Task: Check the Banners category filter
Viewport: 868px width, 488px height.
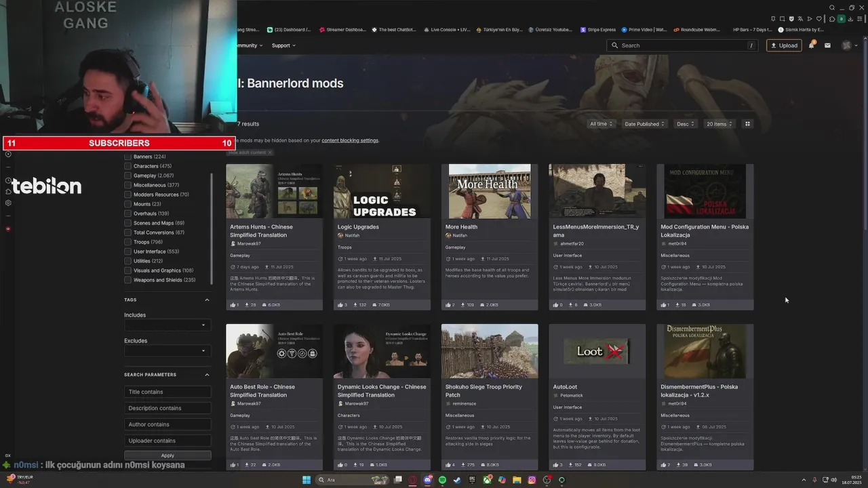Action: [x=127, y=157]
